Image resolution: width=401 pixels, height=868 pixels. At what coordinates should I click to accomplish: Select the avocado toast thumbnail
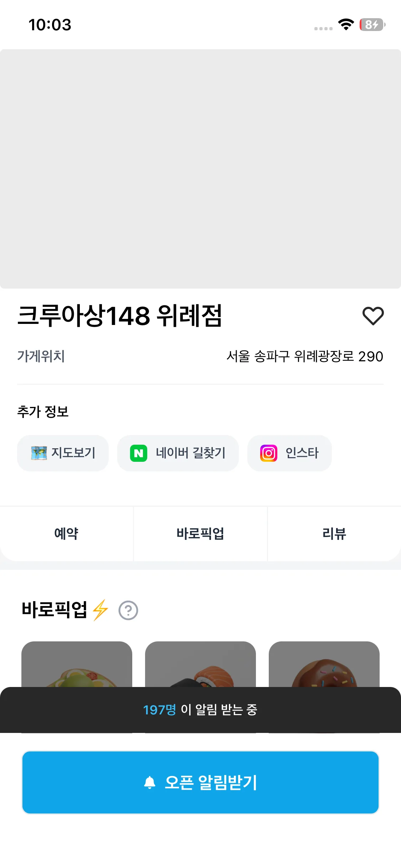tap(77, 665)
